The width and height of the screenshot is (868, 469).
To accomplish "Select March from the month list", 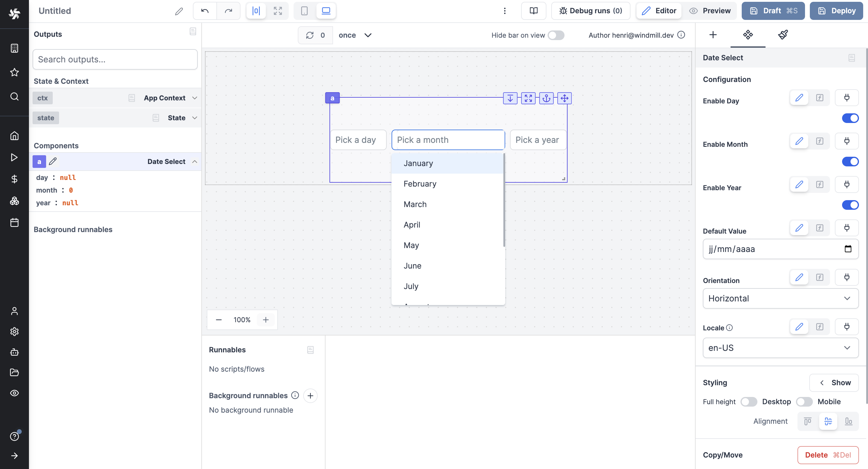I will 415,204.
